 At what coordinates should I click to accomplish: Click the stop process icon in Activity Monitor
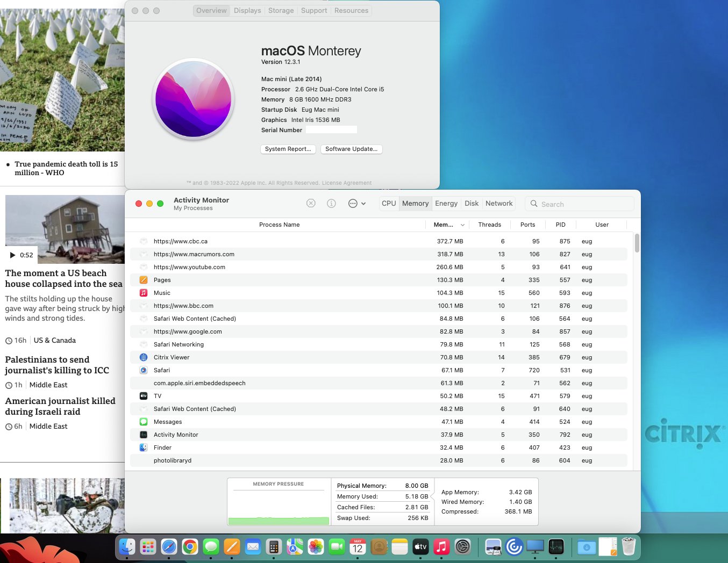click(x=311, y=203)
